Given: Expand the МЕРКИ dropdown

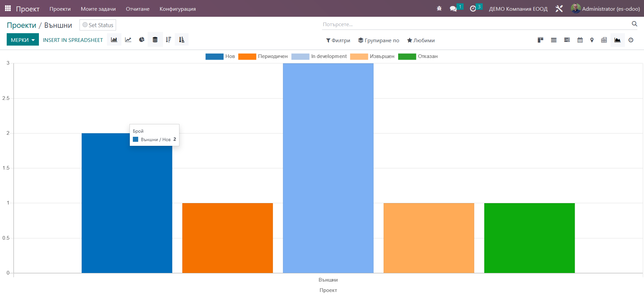Looking at the screenshot, I should [x=23, y=40].
